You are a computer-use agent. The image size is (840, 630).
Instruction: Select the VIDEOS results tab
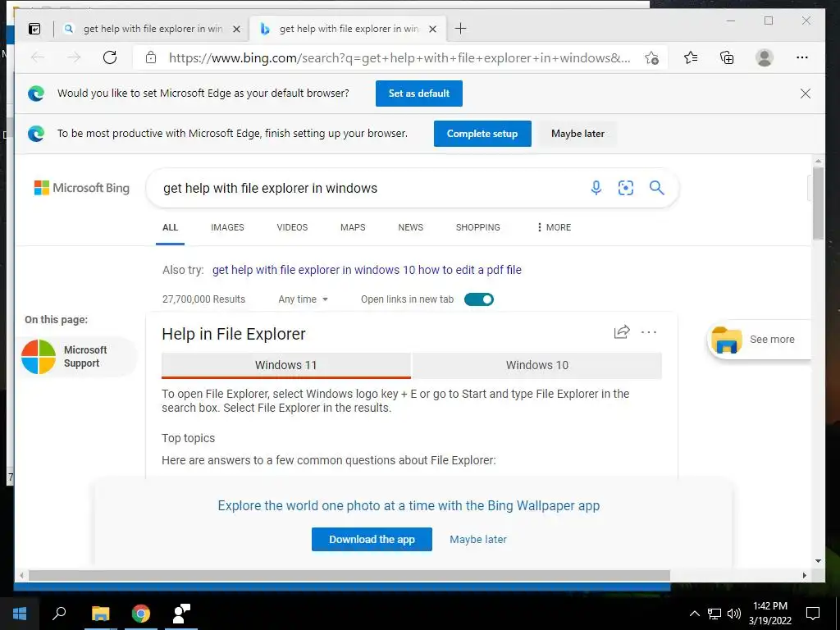[292, 227]
